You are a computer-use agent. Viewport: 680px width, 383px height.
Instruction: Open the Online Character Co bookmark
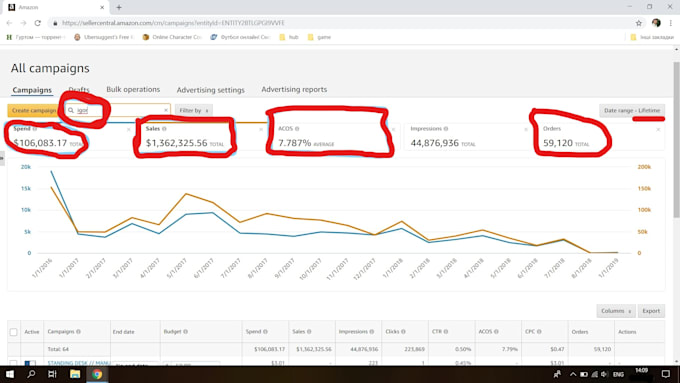(x=172, y=37)
